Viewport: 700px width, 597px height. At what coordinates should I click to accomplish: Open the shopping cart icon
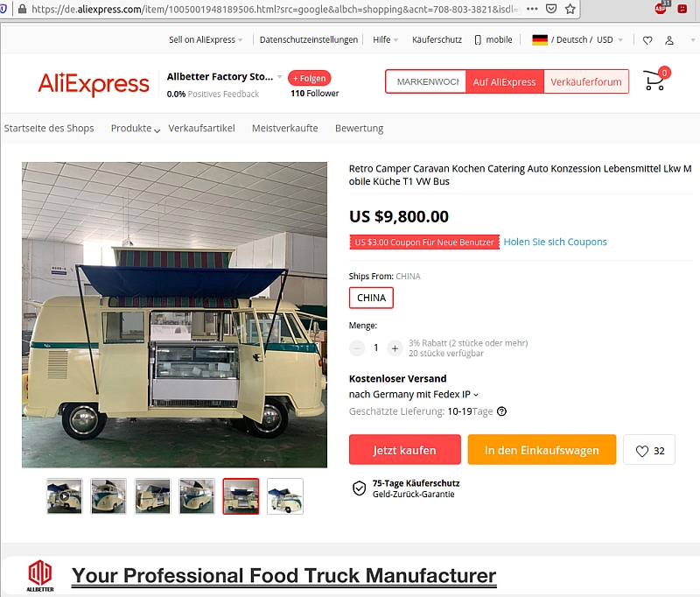pos(655,81)
